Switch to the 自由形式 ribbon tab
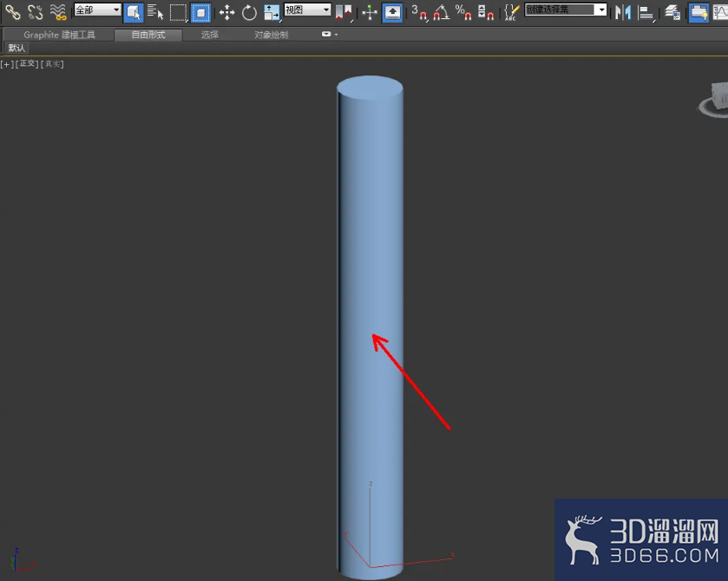 point(148,35)
